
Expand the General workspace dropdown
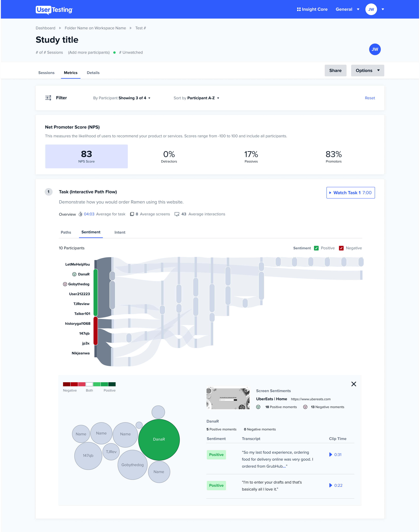(348, 9)
